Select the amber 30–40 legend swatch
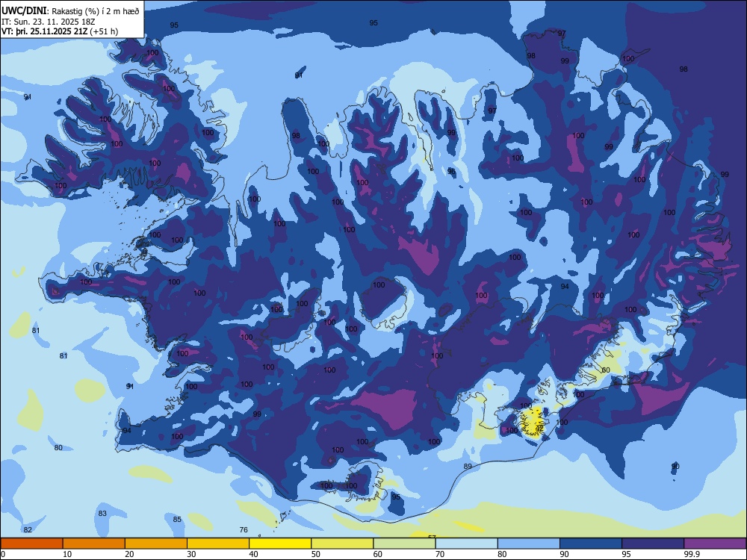This screenshot has height=560, width=747. point(218,544)
